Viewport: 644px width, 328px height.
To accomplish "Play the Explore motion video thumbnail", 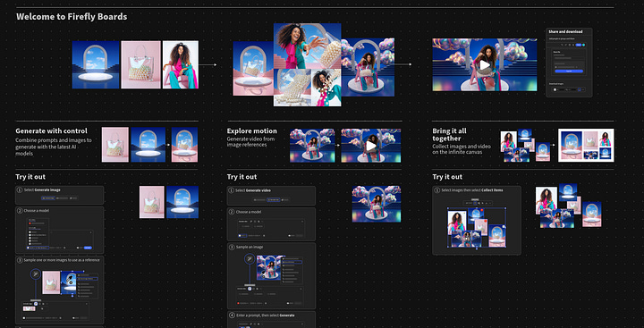I will click(x=371, y=146).
